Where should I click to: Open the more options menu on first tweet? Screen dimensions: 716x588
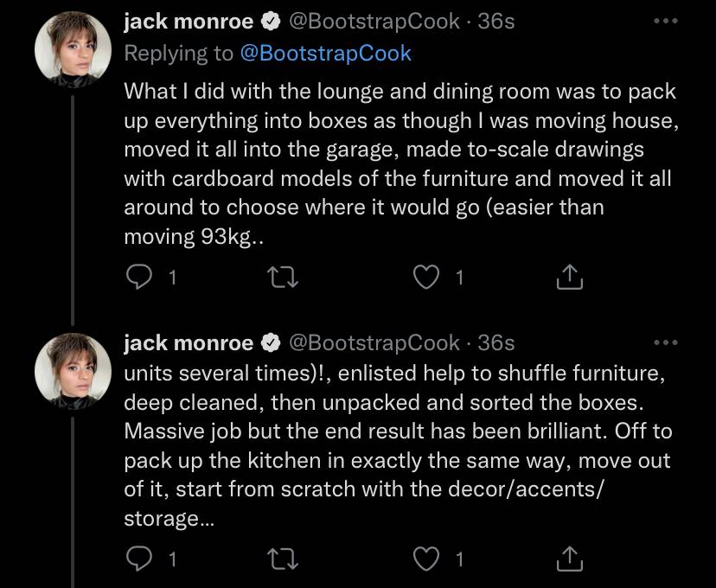(x=665, y=21)
